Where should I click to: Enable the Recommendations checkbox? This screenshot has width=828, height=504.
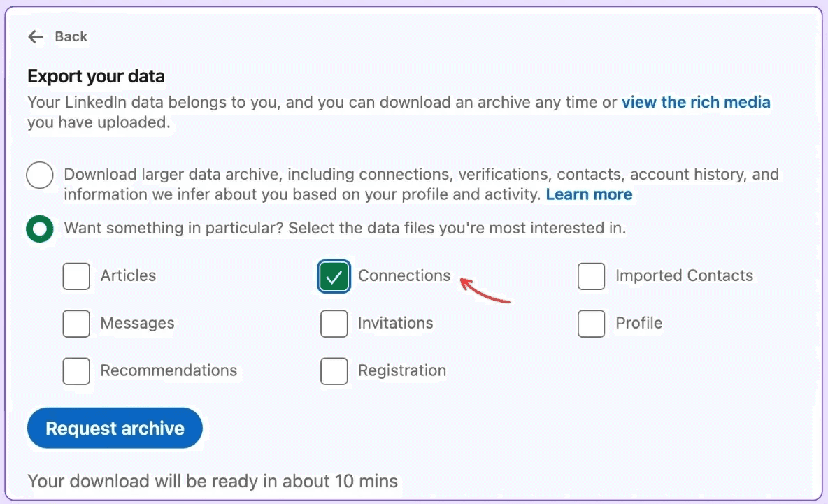76,371
